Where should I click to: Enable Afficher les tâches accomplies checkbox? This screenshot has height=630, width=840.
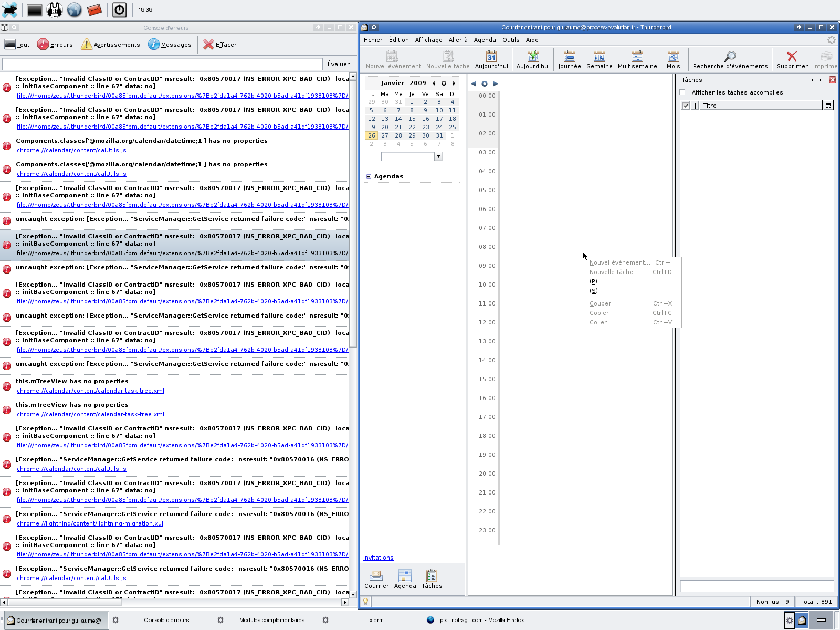[682, 92]
